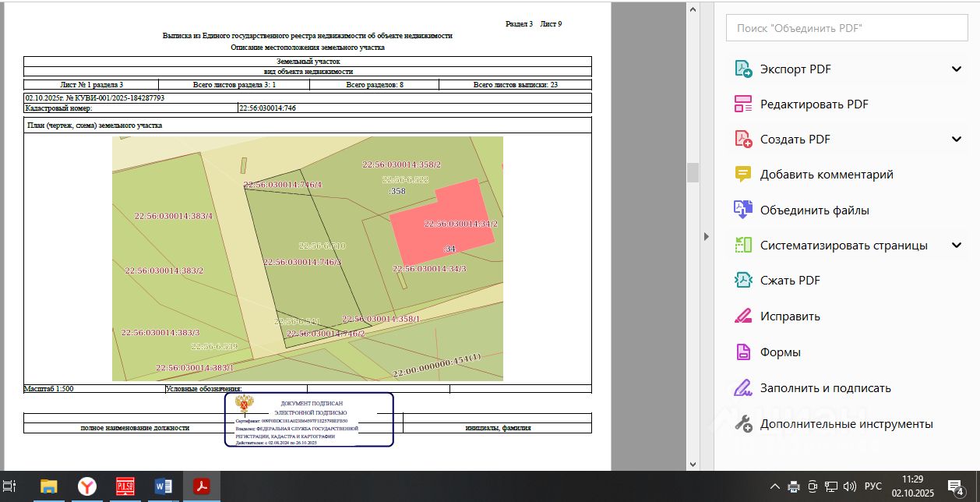Click the Экспорт PDF label
Screen dimensions: 980x502
pos(795,69)
